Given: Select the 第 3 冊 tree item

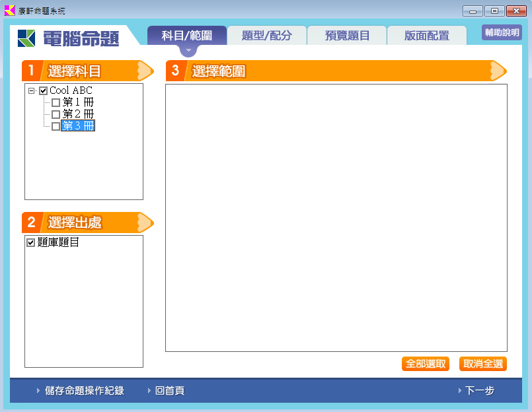Looking at the screenshot, I should coord(78,126).
